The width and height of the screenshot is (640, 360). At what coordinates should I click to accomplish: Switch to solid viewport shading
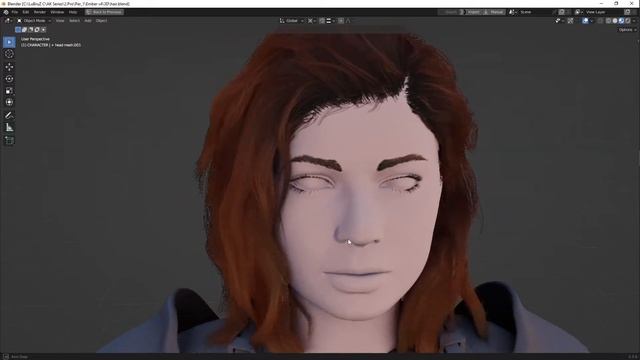pos(615,21)
